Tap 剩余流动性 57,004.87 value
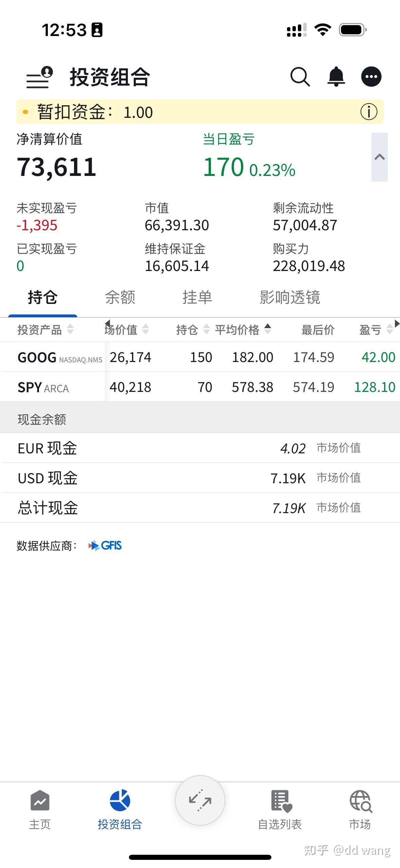The height and width of the screenshot is (868, 400). tap(305, 225)
